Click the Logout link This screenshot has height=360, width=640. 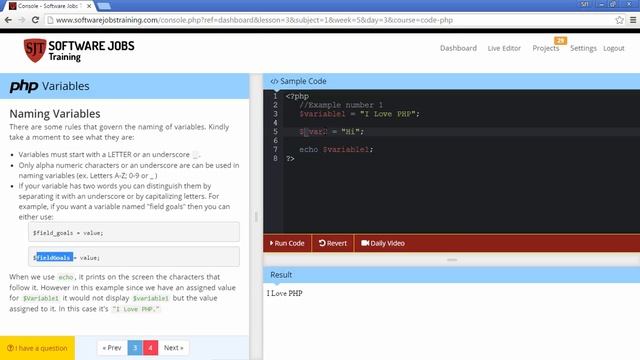pos(614,48)
